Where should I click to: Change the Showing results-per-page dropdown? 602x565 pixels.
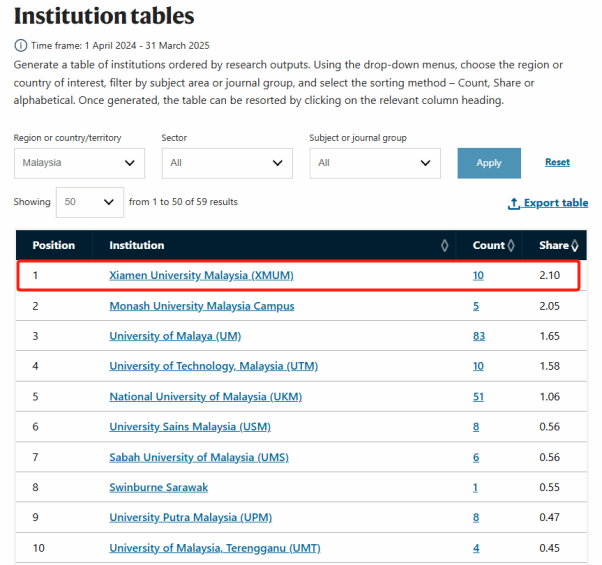click(x=89, y=202)
